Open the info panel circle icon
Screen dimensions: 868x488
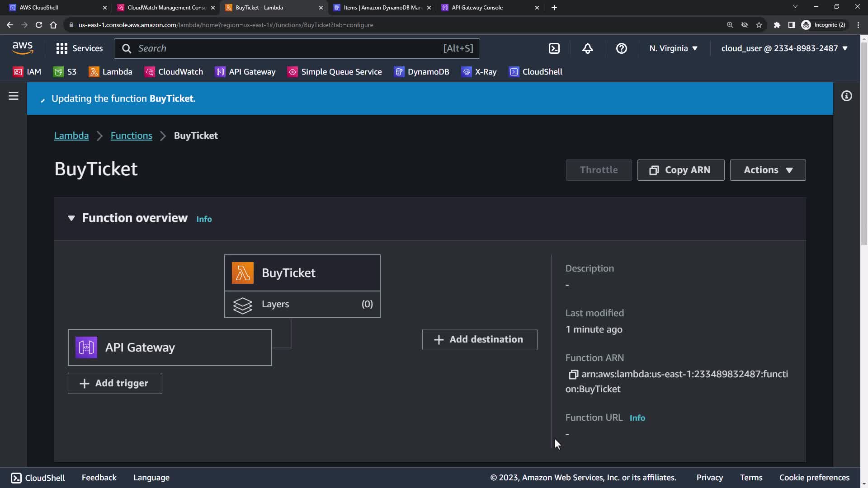tap(846, 96)
